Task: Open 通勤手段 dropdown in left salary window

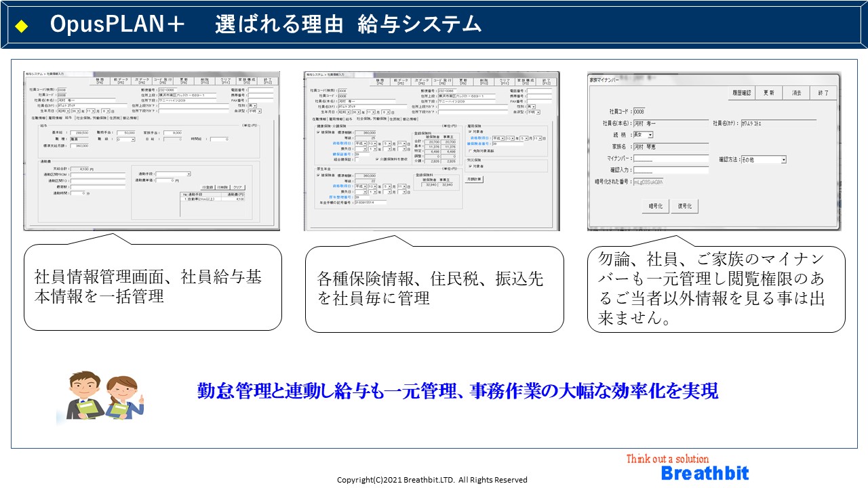Action: 173,174
